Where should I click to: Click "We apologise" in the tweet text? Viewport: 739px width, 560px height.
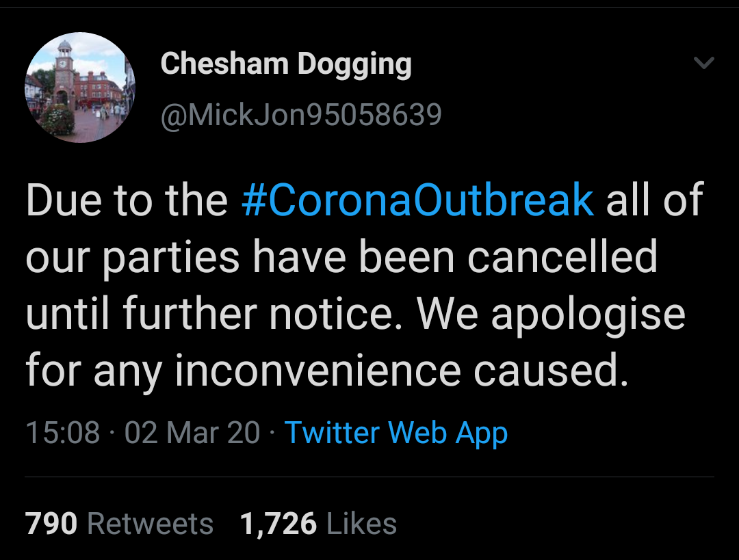(x=551, y=315)
